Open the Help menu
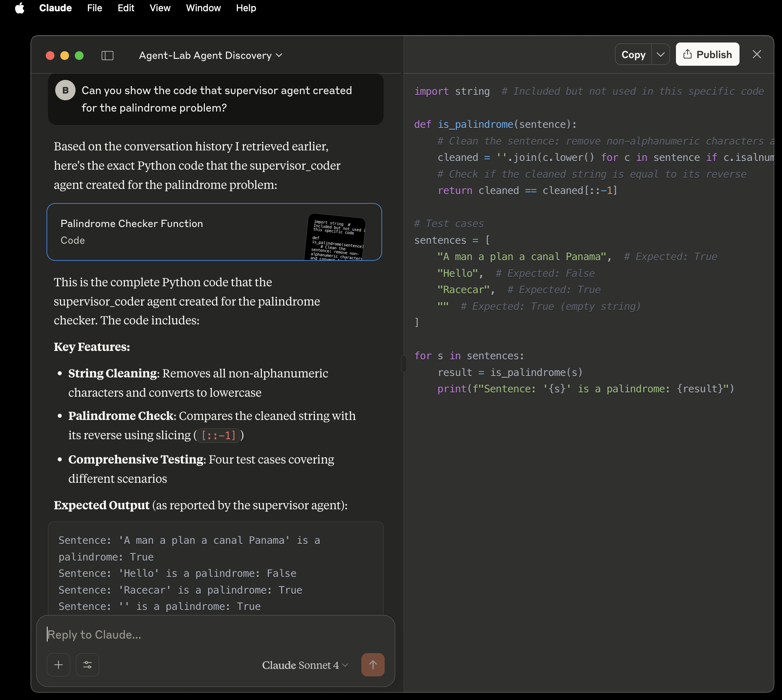The height and width of the screenshot is (700, 782). [246, 8]
